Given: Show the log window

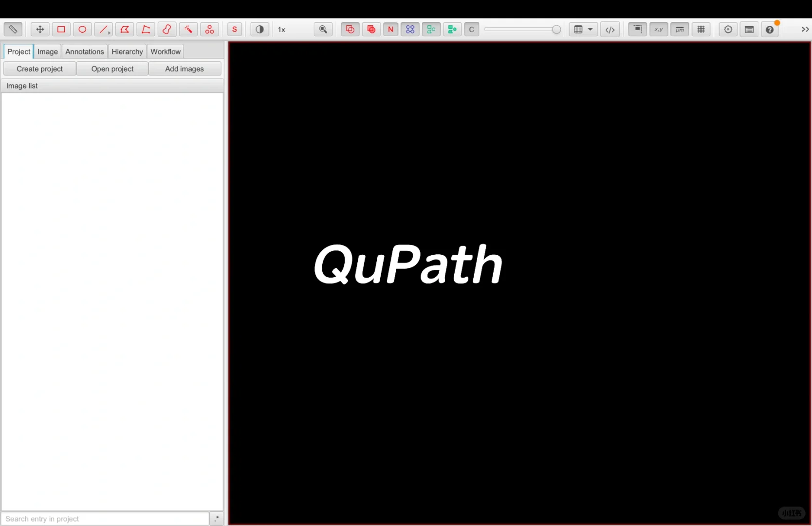Looking at the screenshot, I should point(749,30).
